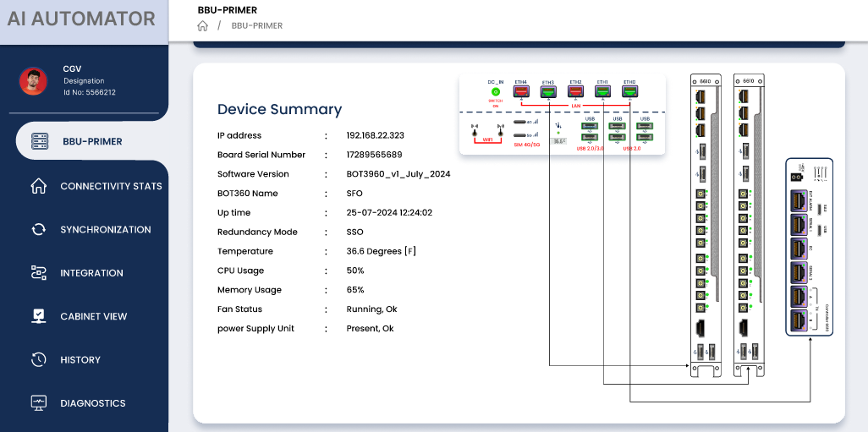Viewport: 868px width, 432px height.
Task: Open the Connectivity Stats menu item
Action: click(x=111, y=186)
